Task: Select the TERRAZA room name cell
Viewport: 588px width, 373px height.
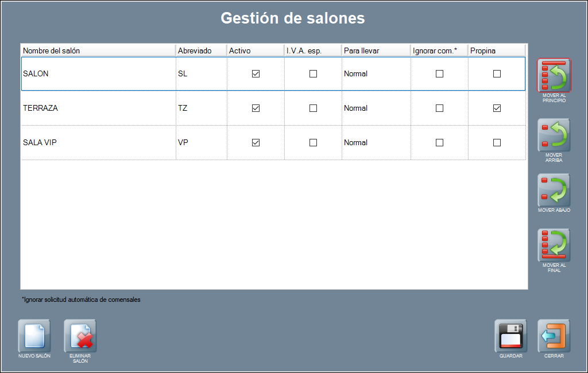Action: pyautogui.click(x=98, y=108)
